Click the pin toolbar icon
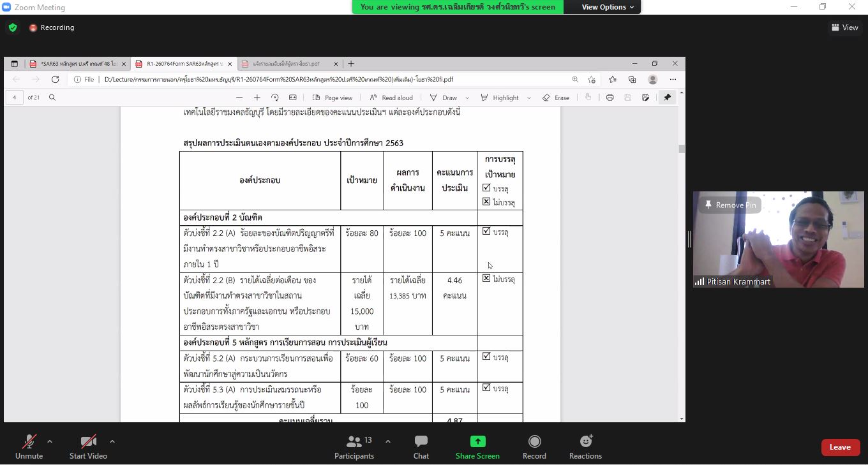This screenshot has height=465, width=868. click(x=667, y=98)
